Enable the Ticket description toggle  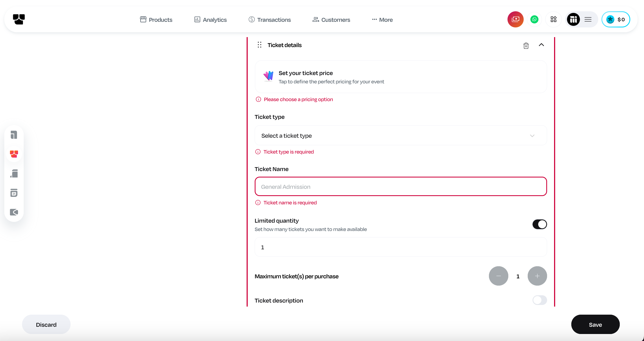(x=540, y=300)
